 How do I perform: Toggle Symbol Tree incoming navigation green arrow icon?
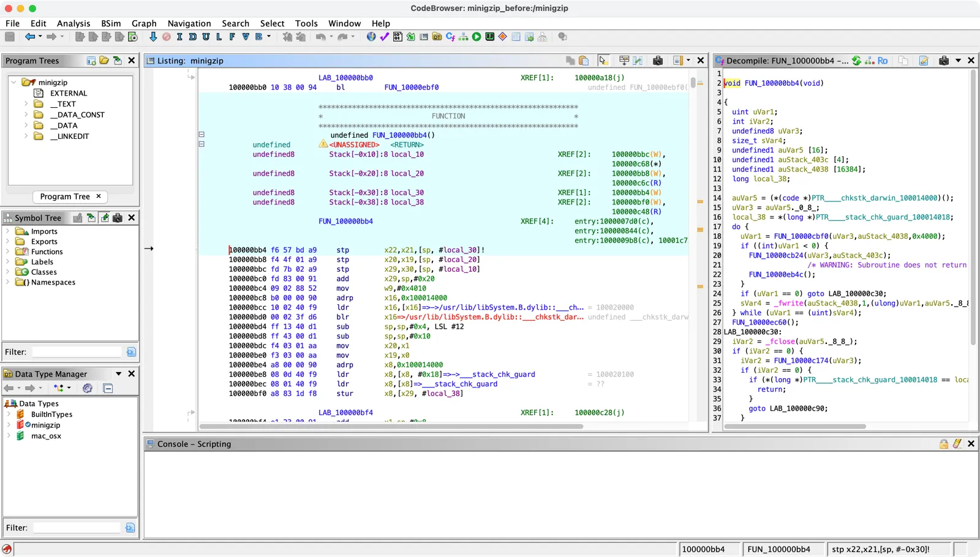point(91,218)
